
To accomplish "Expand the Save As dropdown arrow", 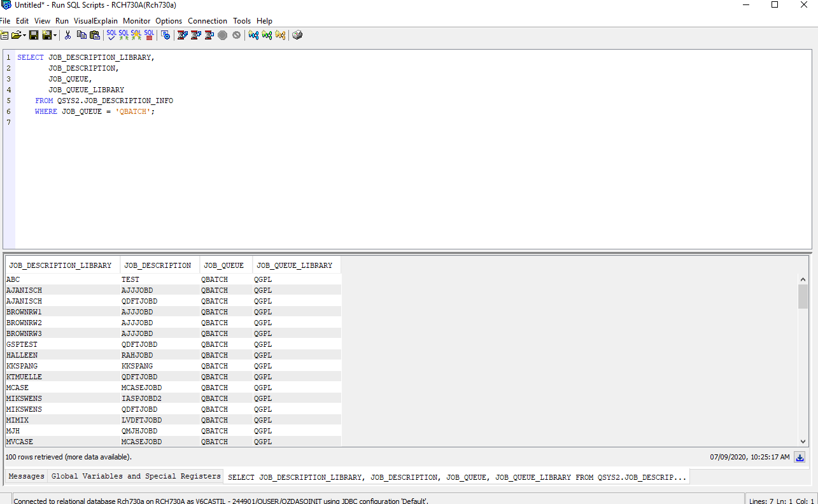I will pos(55,35).
